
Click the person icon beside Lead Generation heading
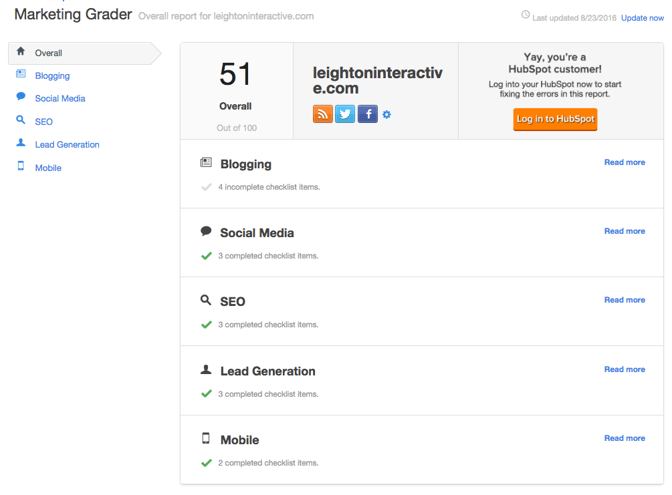[206, 369]
